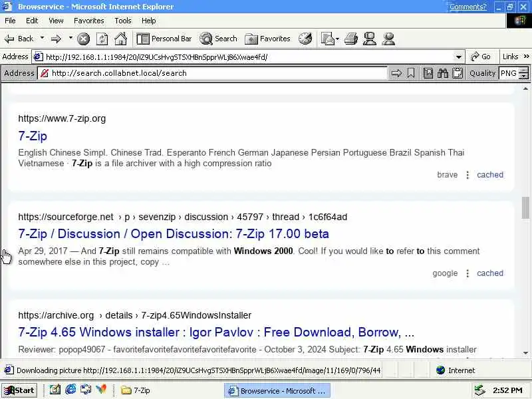Image resolution: width=532 pixels, height=399 pixels.
Task: Click the first Messenger contact icon
Action: (370, 39)
